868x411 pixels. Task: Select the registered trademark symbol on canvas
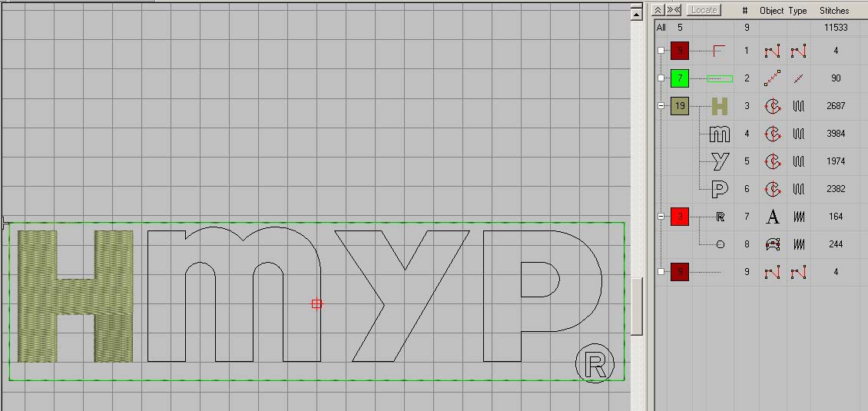pos(595,363)
